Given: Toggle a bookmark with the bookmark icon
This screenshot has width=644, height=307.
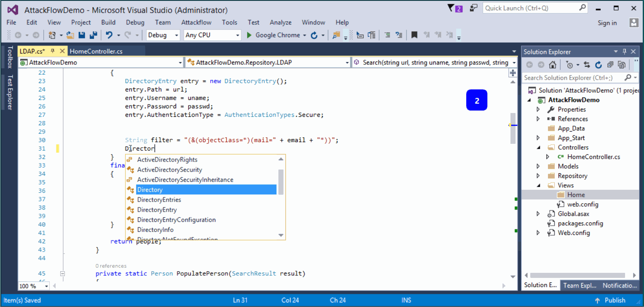Looking at the screenshot, I should pyautogui.click(x=414, y=35).
